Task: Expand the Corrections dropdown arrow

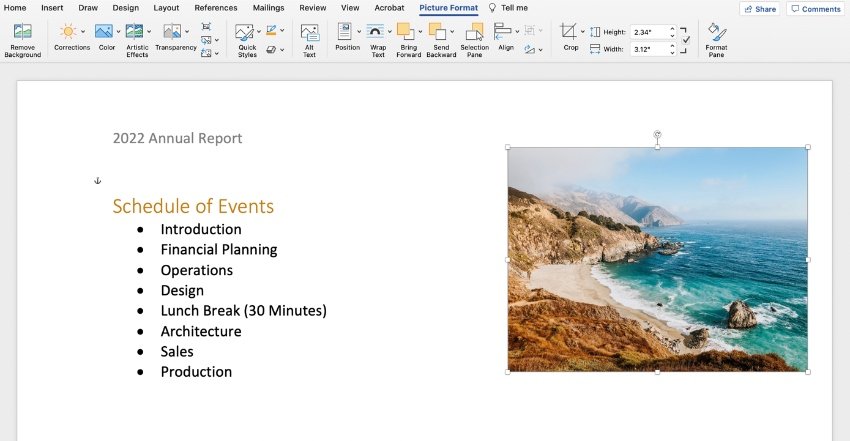Action: point(83,31)
